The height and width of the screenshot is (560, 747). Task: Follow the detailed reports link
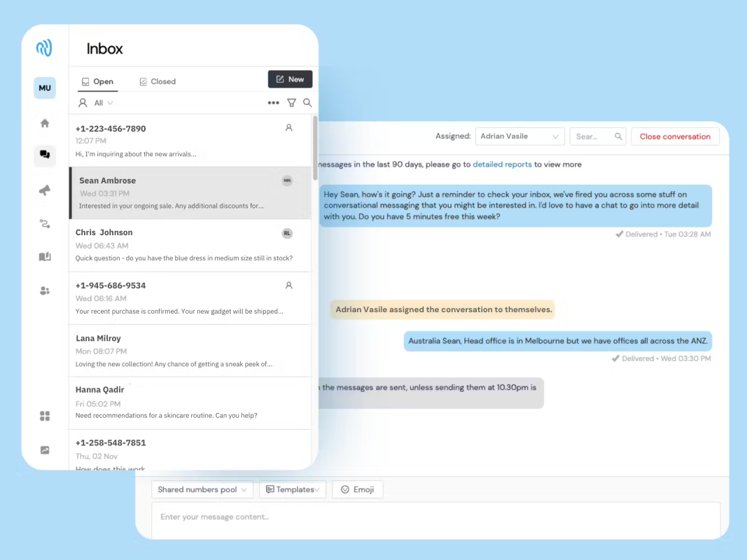[x=502, y=164]
